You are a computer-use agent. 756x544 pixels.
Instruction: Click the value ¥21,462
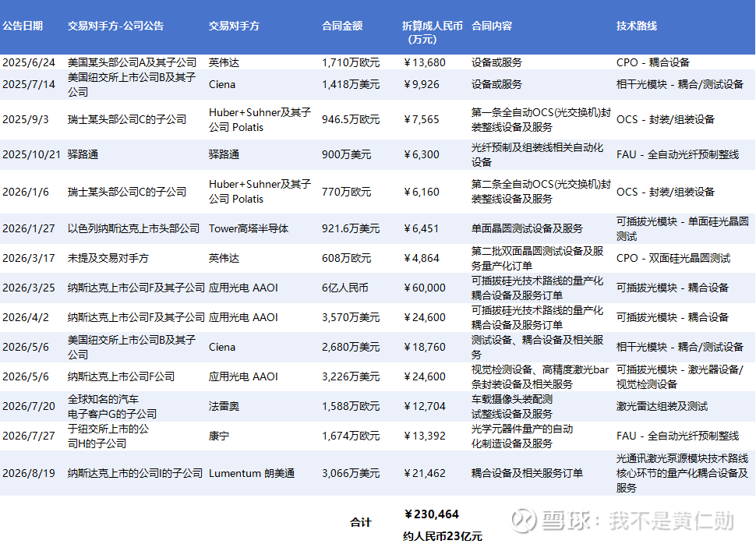click(x=424, y=474)
